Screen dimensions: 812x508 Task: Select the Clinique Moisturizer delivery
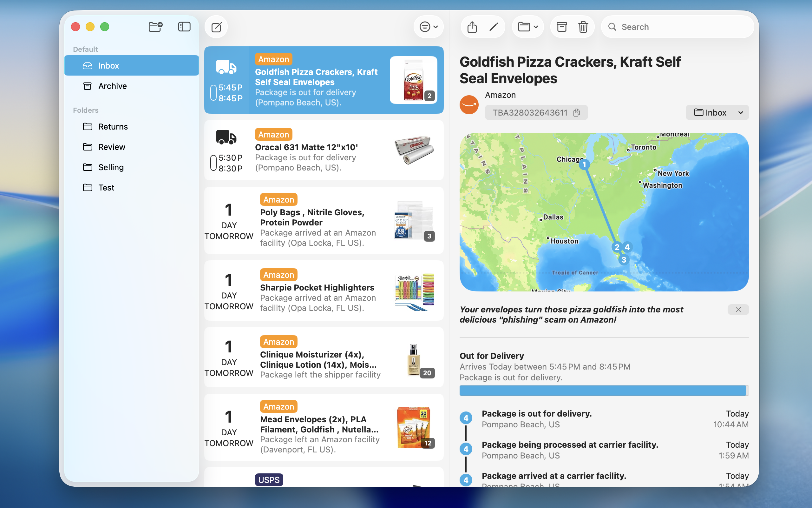tap(324, 357)
